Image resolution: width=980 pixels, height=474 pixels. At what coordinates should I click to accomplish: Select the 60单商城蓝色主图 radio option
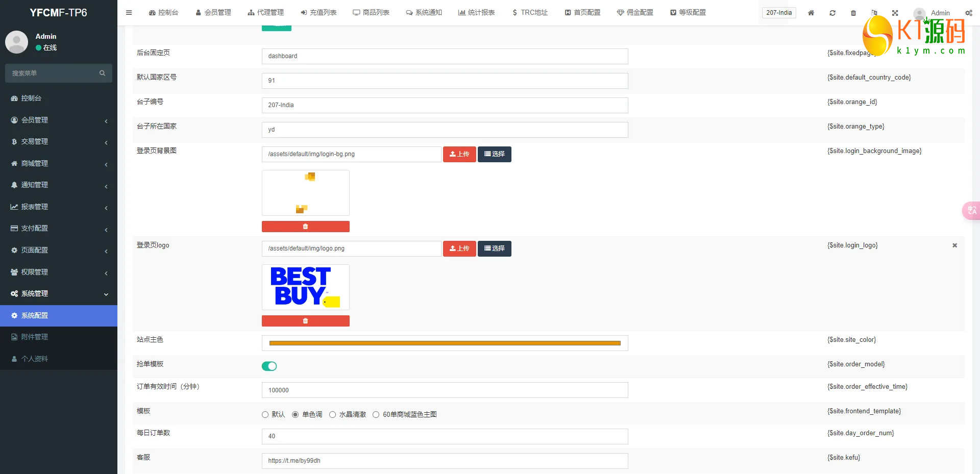click(x=376, y=415)
